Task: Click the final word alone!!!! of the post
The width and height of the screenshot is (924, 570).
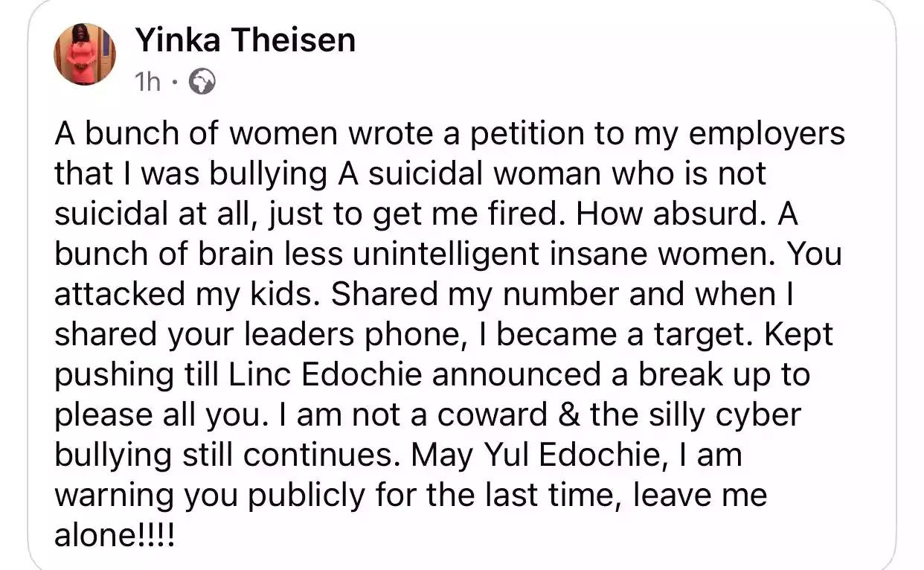Action: point(115,535)
